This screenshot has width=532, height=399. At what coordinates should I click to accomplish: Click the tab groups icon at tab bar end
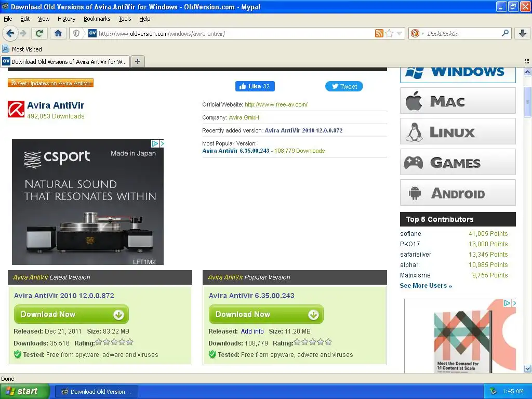527,61
